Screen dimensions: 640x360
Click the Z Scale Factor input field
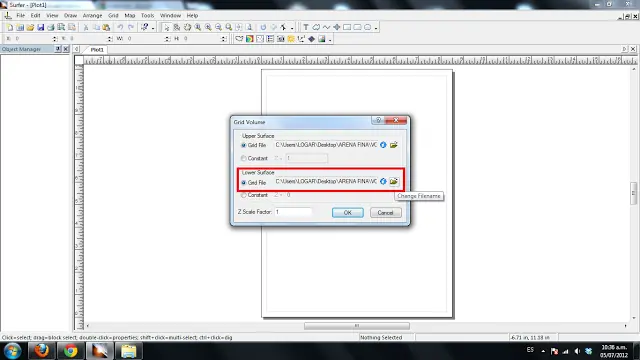293,212
